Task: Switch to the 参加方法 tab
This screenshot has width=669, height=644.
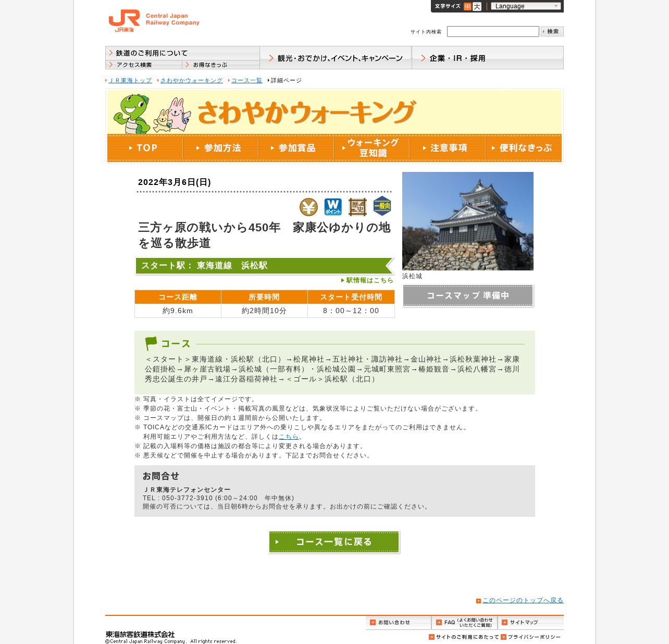Action: tap(220, 148)
